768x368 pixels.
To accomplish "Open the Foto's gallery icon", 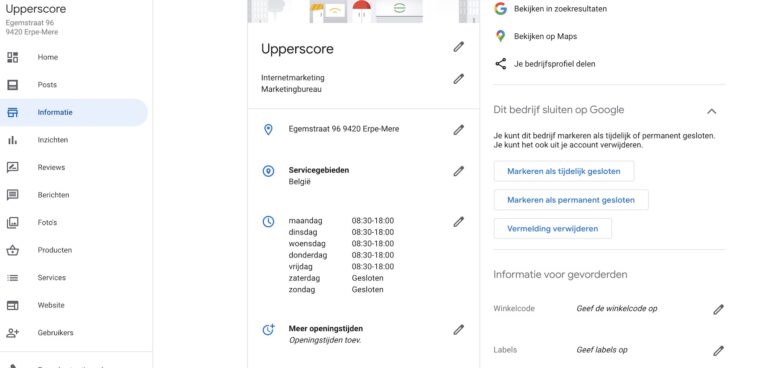I will tap(12, 222).
